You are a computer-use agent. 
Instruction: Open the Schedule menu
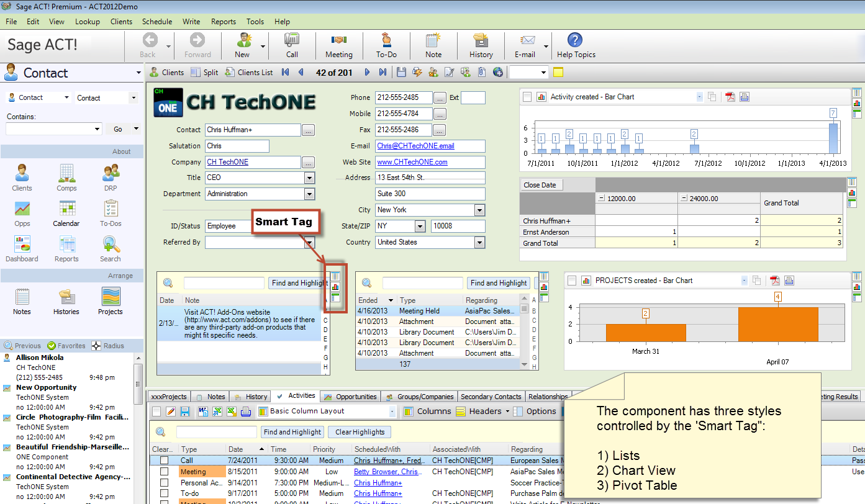tap(157, 21)
